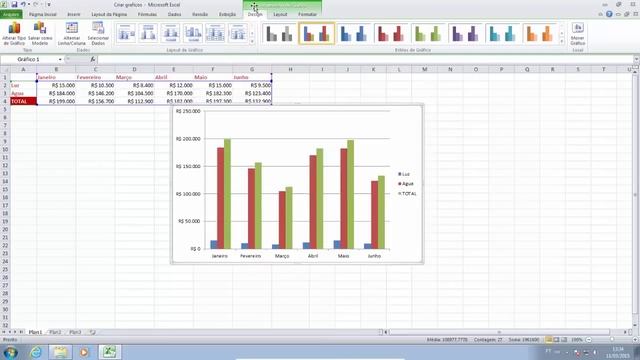Open Selecionar Dados dialog

coord(98,33)
